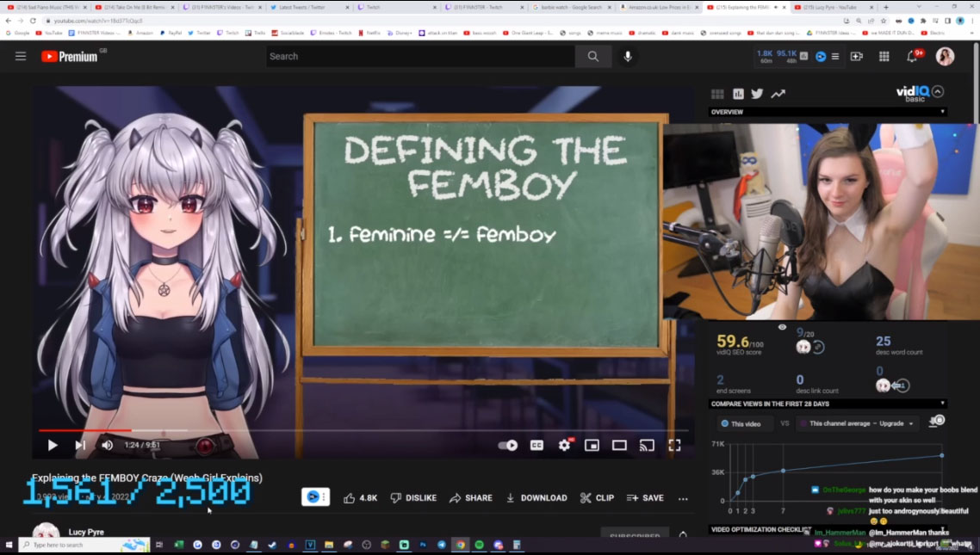
Task: Open more actions three-dot menu
Action: tap(683, 498)
